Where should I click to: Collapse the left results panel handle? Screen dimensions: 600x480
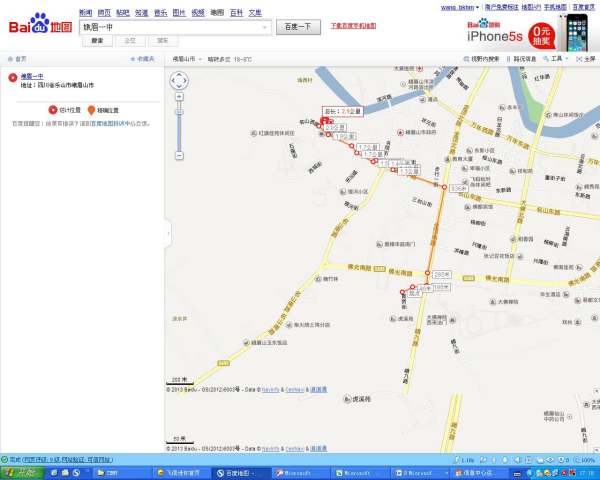[166, 232]
